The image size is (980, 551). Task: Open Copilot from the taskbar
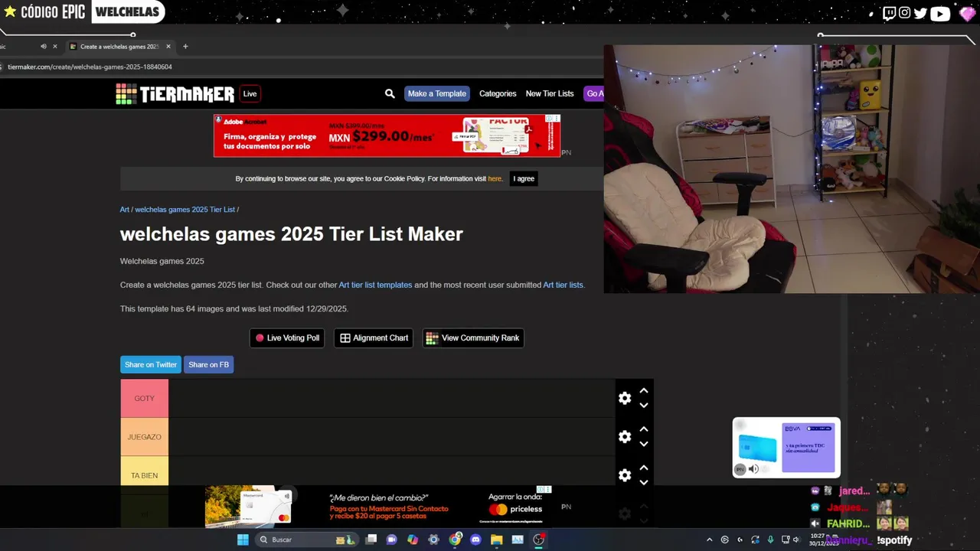413,540
